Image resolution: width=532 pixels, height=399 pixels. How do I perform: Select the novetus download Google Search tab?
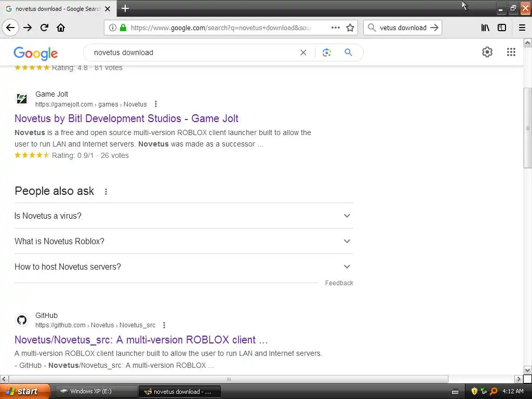[58, 9]
